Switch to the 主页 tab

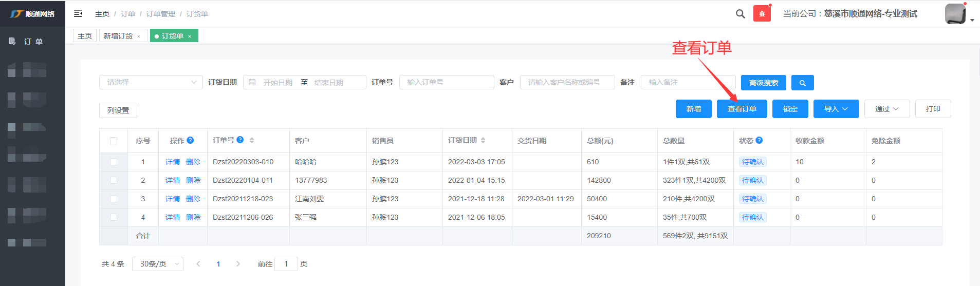[x=85, y=36]
